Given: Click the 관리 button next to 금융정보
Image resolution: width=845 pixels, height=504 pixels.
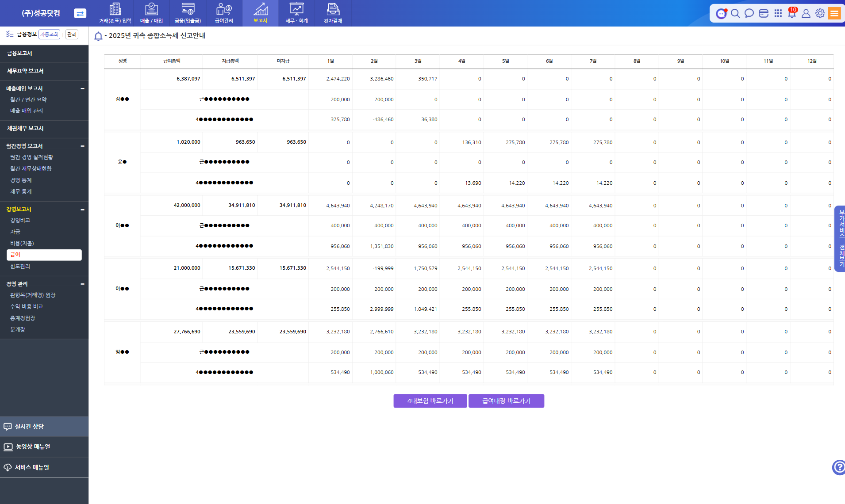Looking at the screenshot, I should click(x=72, y=34).
